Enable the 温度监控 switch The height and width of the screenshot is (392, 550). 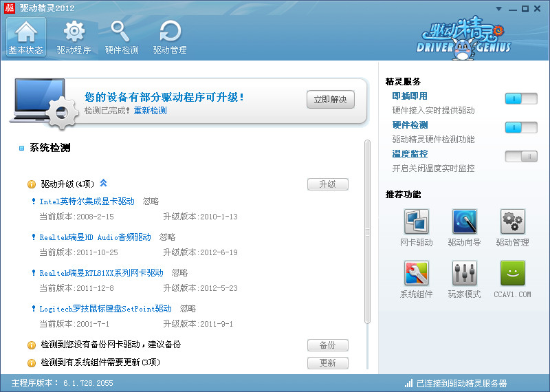click(x=521, y=156)
